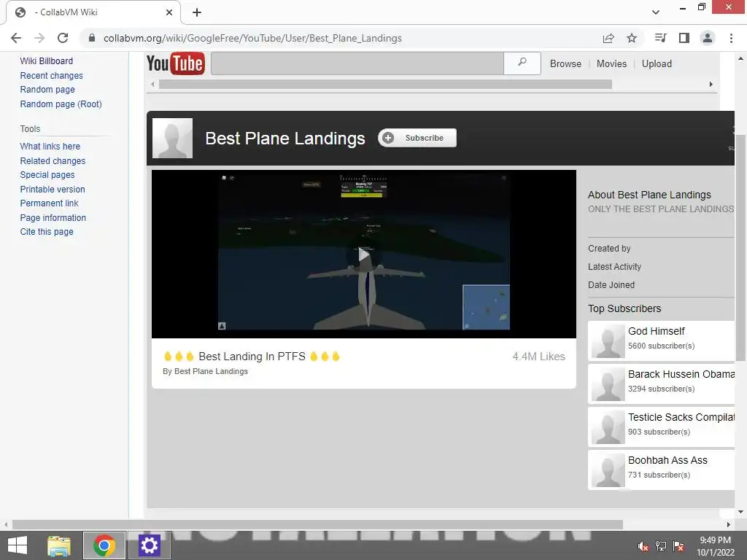
Task: Click the action center flag tray icon
Action: point(678,546)
